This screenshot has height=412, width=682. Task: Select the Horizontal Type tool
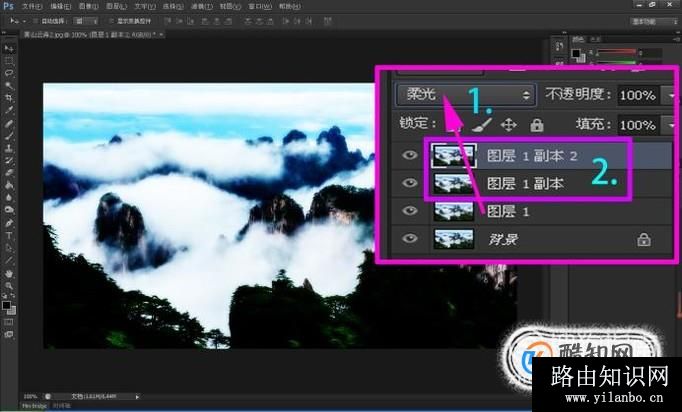click(9, 235)
